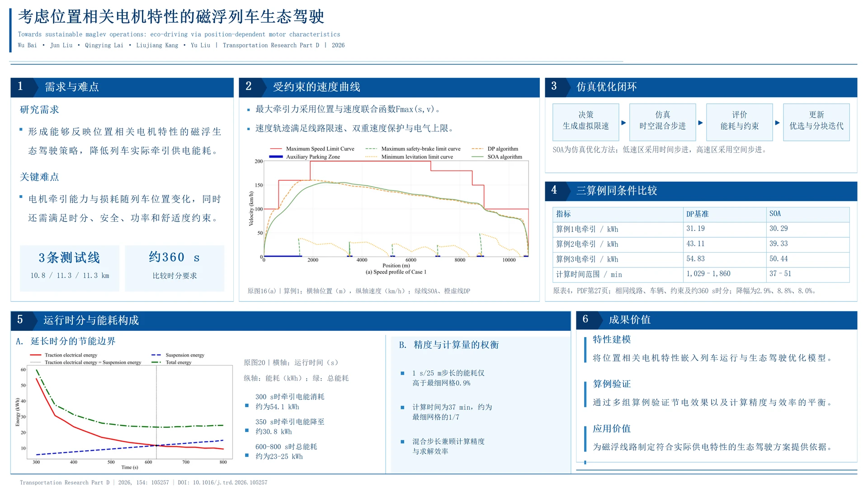The image size is (868, 488).
Task: Click the 仿真 时空混合步进 flow box
Action: point(663,122)
